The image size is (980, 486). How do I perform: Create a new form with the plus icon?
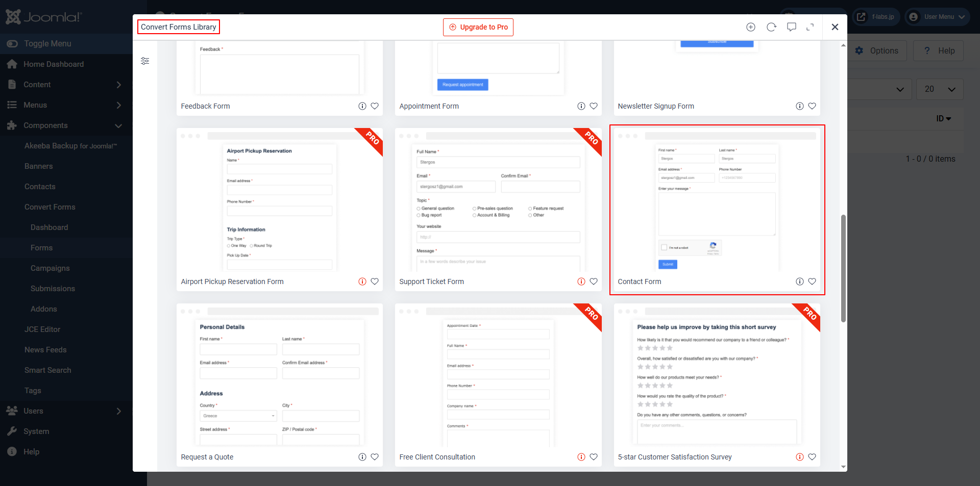click(751, 27)
